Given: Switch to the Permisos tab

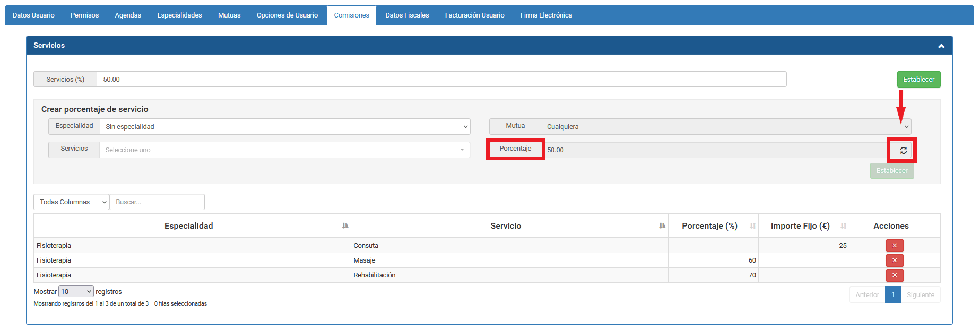Looking at the screenshot, I should tap(84, 15).
